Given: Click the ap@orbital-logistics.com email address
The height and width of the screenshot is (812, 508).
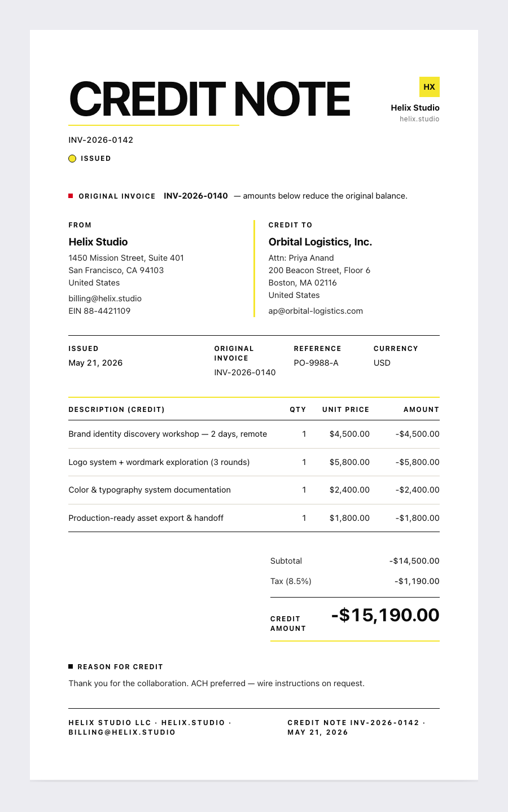Looking at the screenshot, I should [316, 311].
